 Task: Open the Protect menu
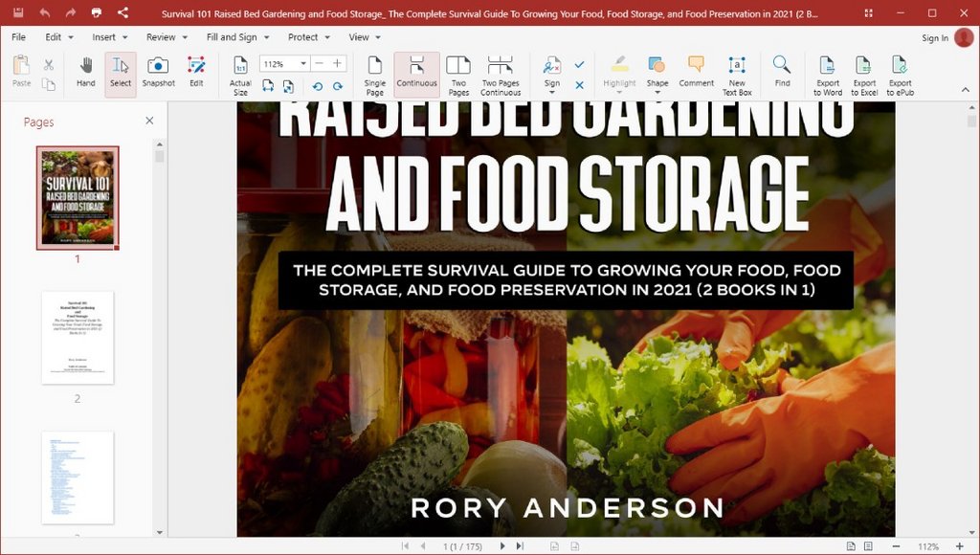309,37
